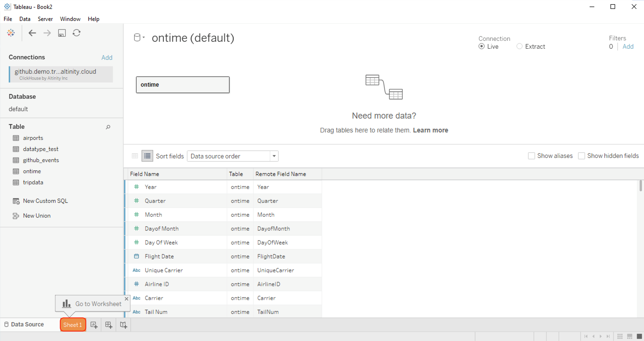
Task: Go back with the undo arrow
Action: pyautogui.click(x=32, y=33)
